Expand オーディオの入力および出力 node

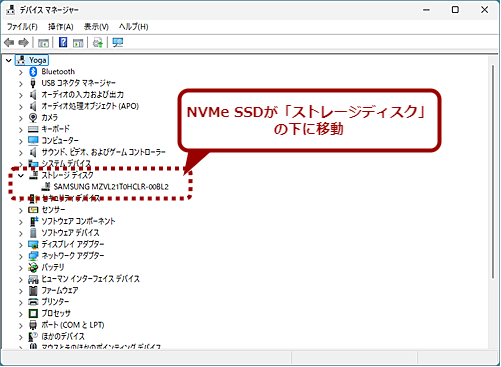21,95
